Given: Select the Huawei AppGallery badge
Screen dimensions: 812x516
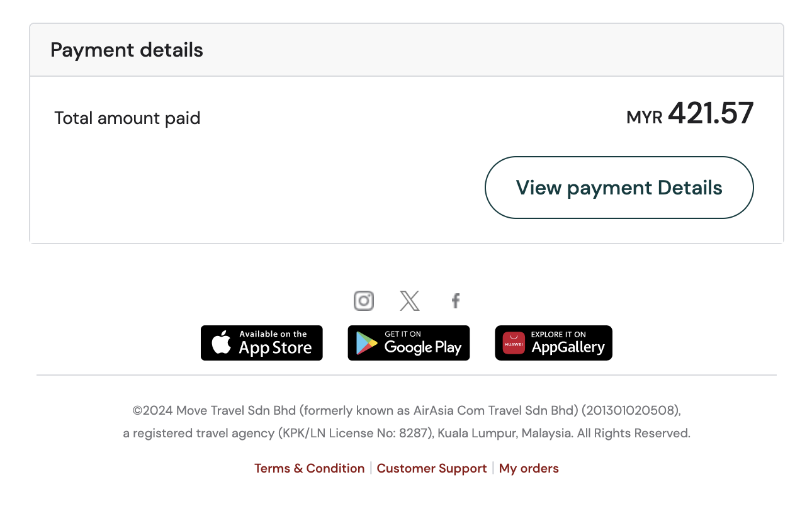Looking at the screenshot, I should click(554, 343).
